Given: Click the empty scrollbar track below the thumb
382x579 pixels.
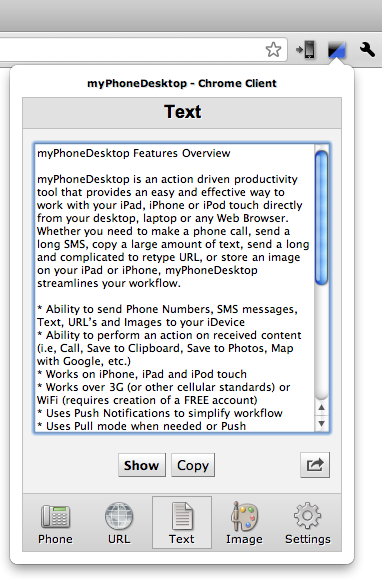Looking at the screenshot, I should click(321, 342).
